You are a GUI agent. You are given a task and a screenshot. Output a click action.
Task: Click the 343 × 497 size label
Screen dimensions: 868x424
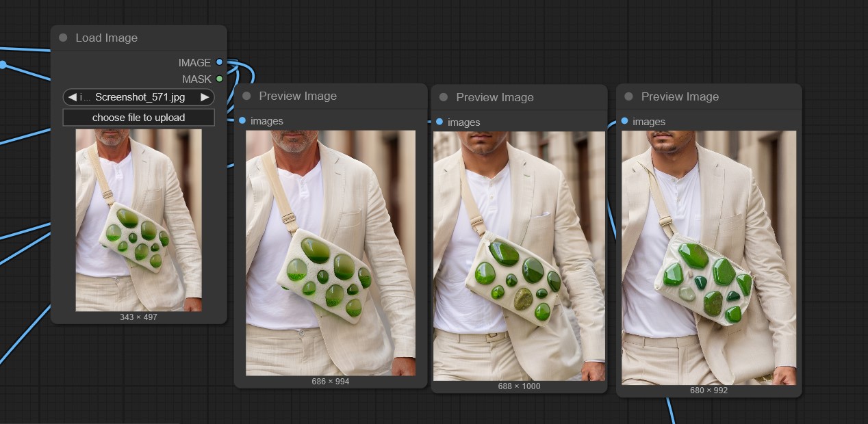click(139, 317)
